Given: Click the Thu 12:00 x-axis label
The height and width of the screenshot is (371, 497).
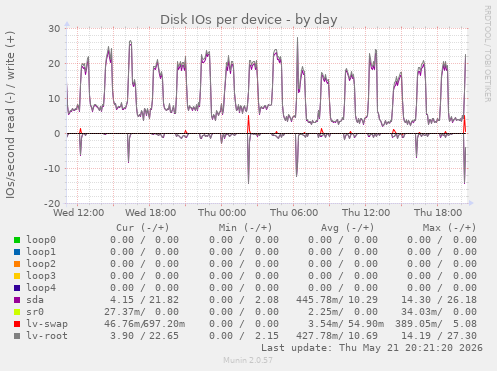Looking at the screenshot, I should click(366, 213).
